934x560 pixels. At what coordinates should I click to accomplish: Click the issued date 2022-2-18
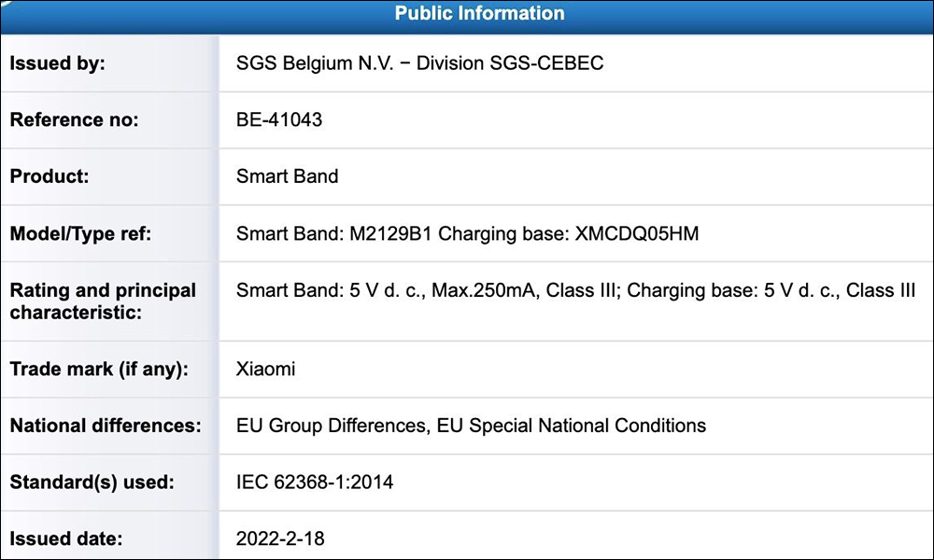(280, 539)
